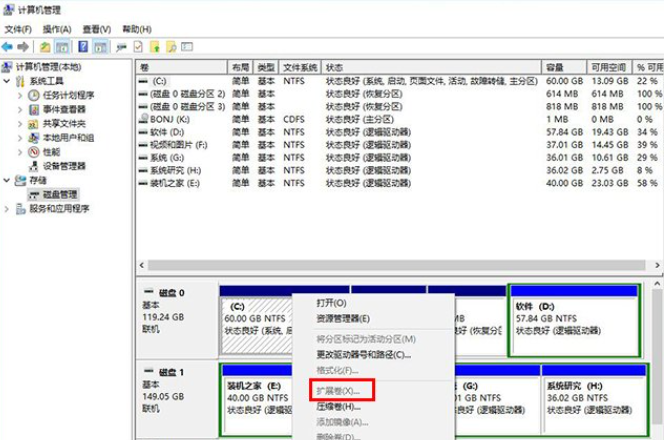Collapse the 系统工具 tree node
The image size is (665, 440).
pyautogui.click(x=8, y=81)
